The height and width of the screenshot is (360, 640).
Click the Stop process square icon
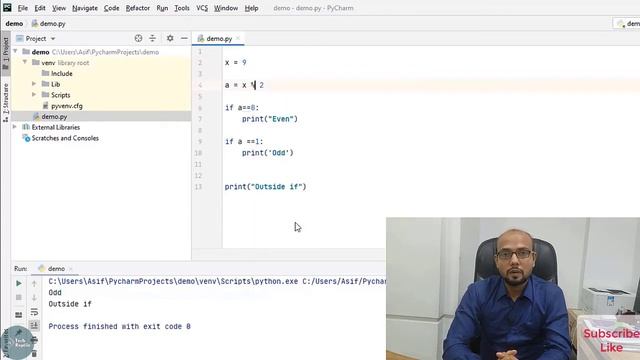(19, 298)
